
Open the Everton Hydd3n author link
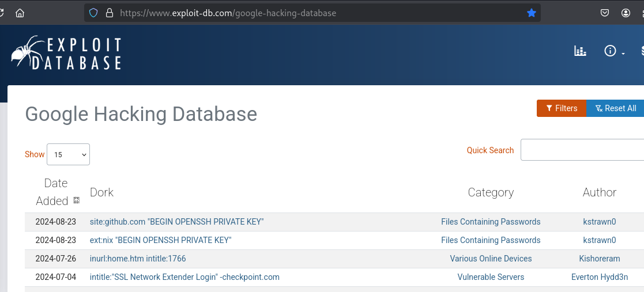coord(600,277)
